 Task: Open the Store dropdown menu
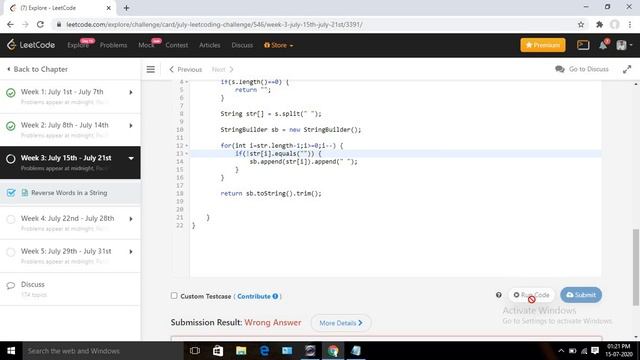coord(279,45)
